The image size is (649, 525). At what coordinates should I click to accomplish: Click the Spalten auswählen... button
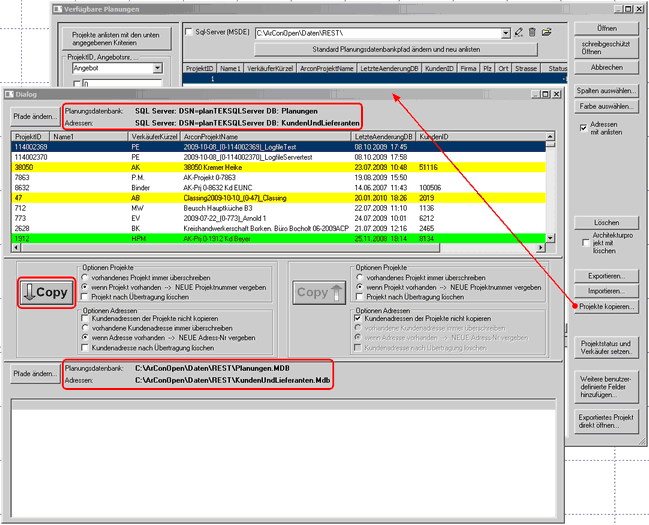[x=606, y=90]
